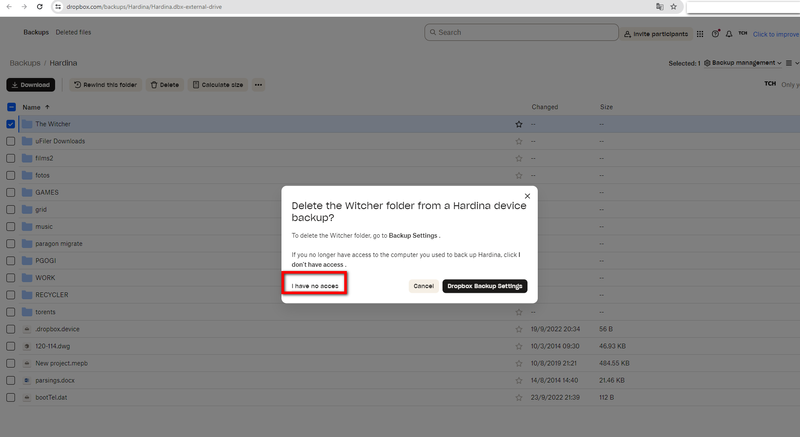The height and width of the screenshot is (437, 800).
Task: Open the RECYCLER folder name
Action: (52, 295)
